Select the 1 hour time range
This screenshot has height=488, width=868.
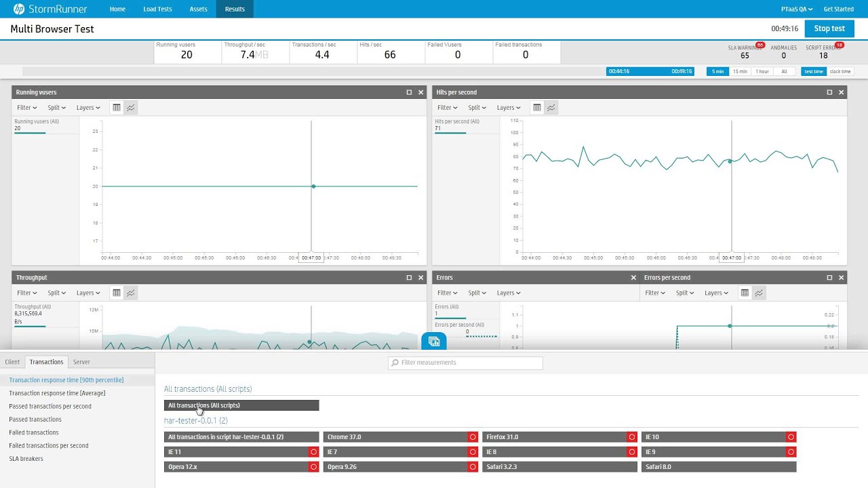click(762, 71)
